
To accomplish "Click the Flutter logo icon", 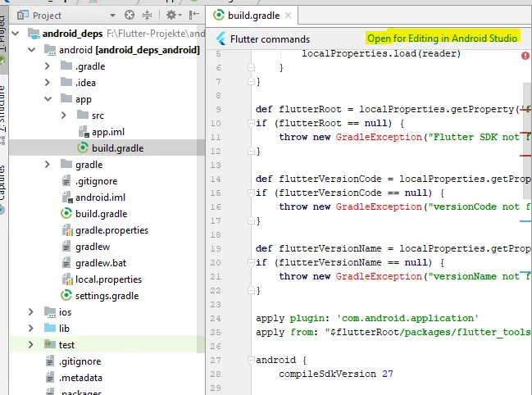I will point(221,39).
